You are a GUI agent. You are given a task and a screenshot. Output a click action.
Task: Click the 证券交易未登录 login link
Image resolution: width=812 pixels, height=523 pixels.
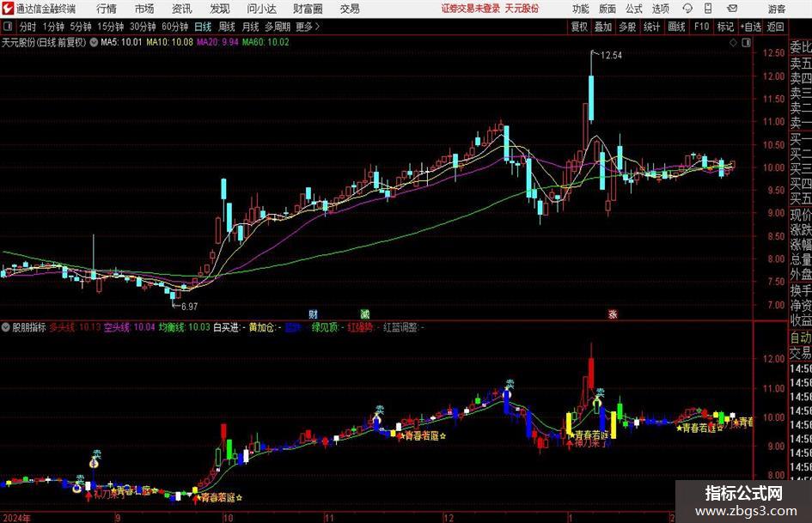pyautogui.click(x=471, y=9)
